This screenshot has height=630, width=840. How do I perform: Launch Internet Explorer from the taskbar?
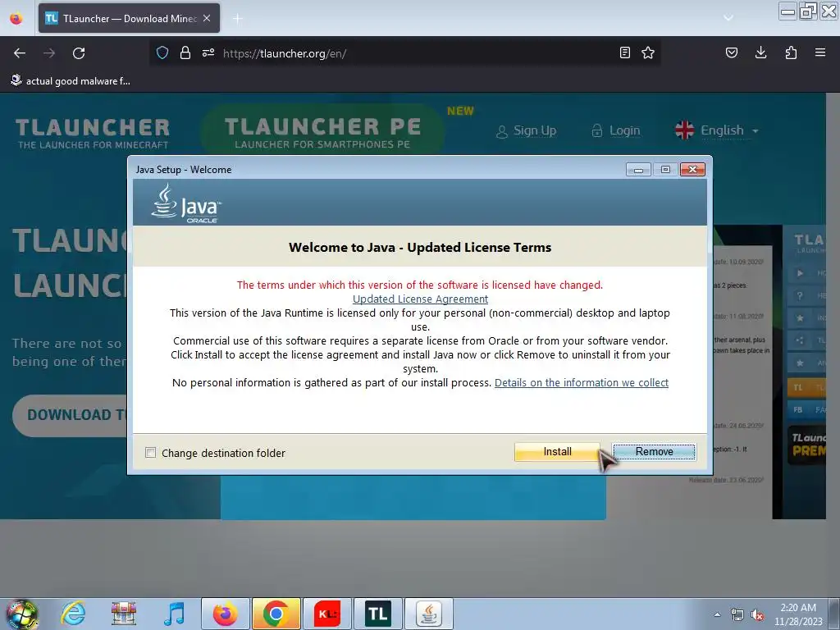coord(73,614)
